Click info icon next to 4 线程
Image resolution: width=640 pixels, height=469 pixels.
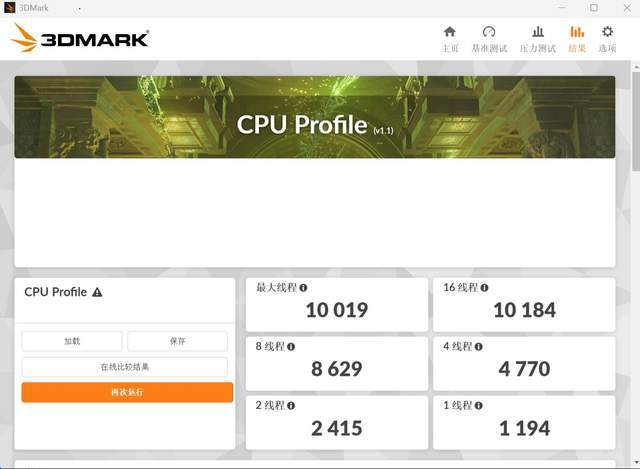(478, 347)
